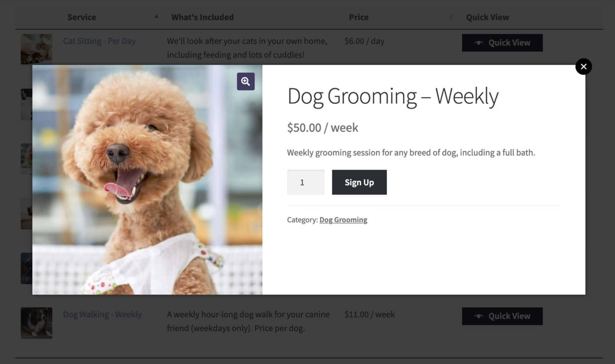Click the Cat Sitting thumbnail image
This screenshot has height=364, width=615.
[x=36, y=49]
